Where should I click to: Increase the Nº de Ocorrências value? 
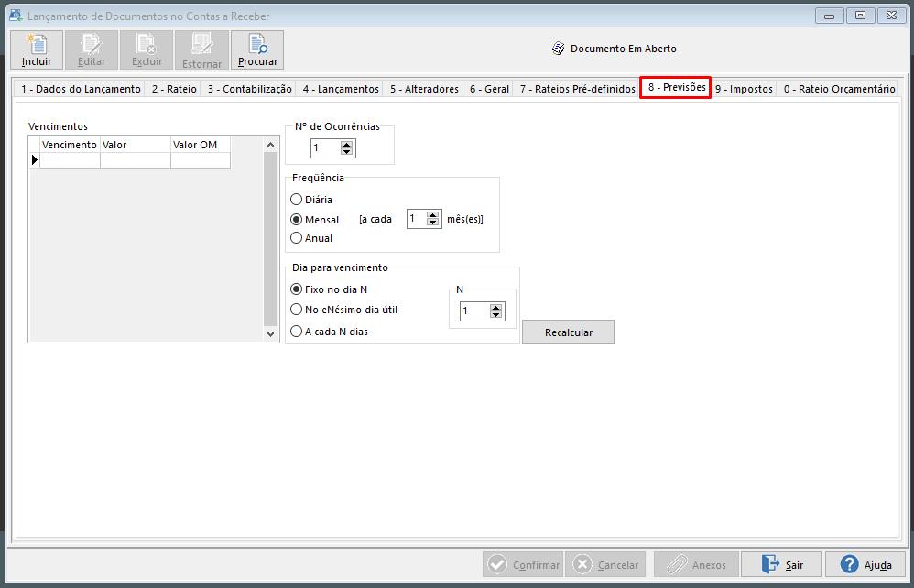pyautogui.click(x=347, y=145)
